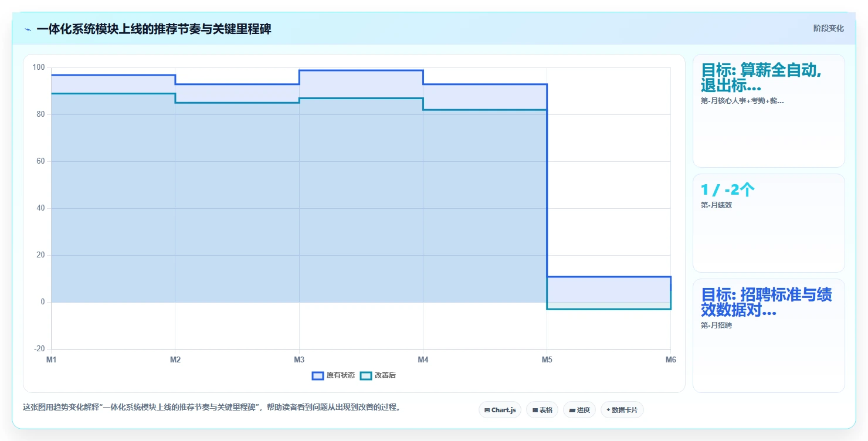
Task: Open the card showing 1 / -2个
Action: (768, 223)
